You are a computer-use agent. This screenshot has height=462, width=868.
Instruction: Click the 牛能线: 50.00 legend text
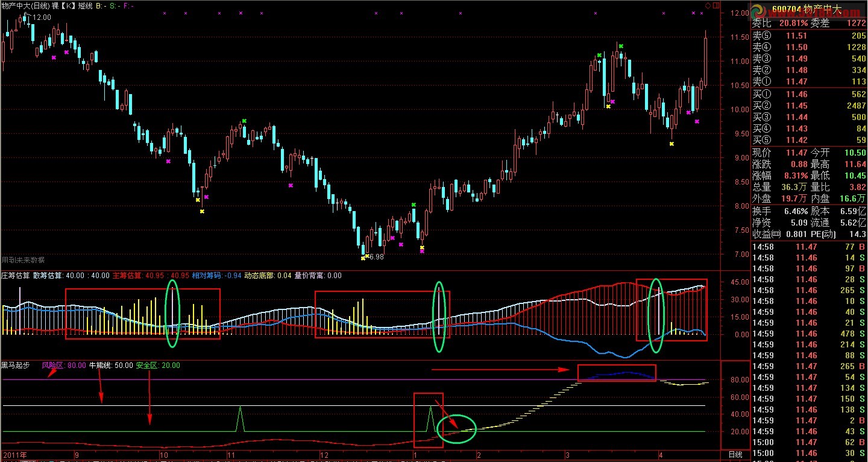point(110,365)
